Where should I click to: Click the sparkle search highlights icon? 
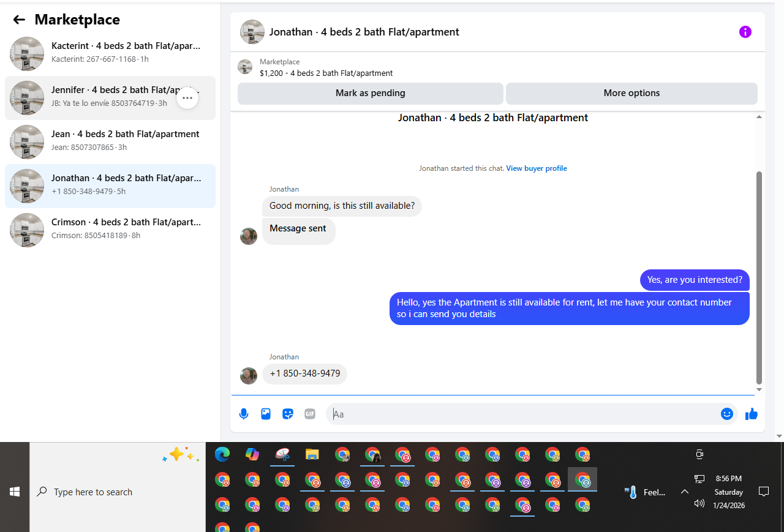[x=180, y=455]
